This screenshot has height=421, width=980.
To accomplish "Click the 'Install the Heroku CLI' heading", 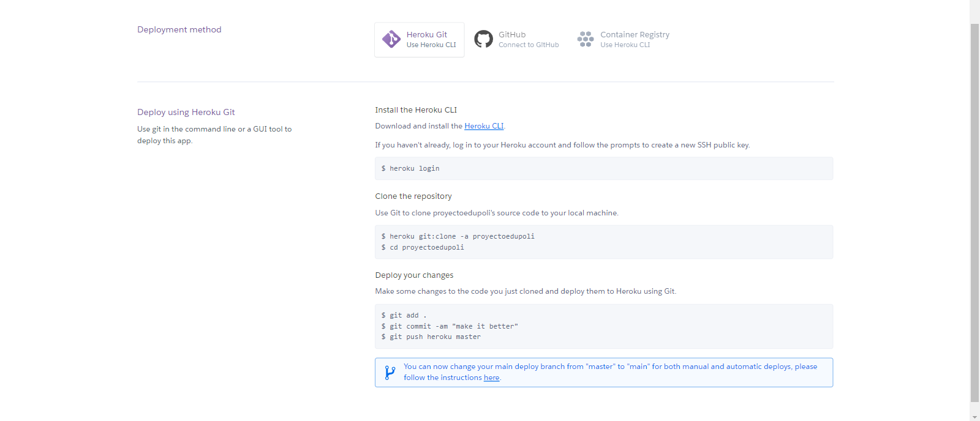I will tap(416, 110).
